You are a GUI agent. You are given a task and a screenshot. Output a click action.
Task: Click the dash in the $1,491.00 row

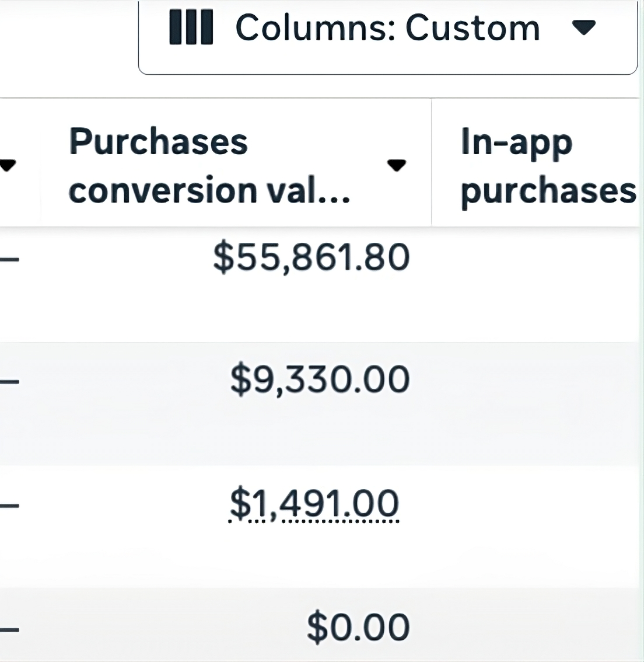point(9,506)
